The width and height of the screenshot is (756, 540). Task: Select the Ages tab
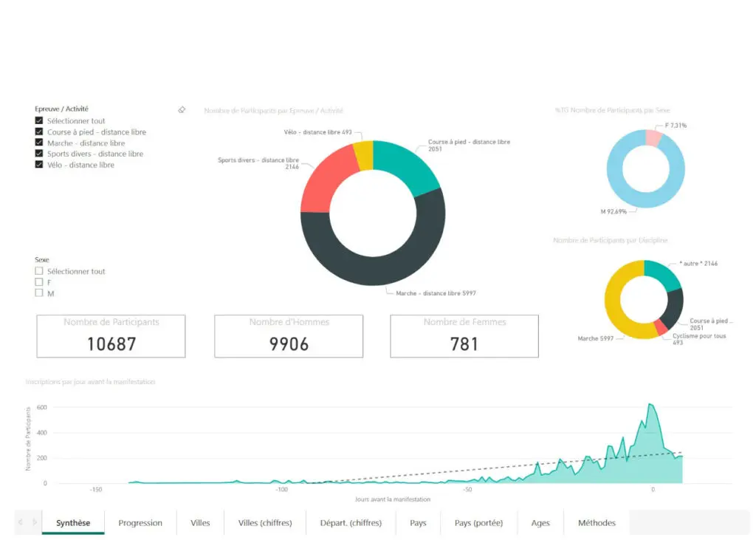pyautogui.click(x=540, y=523)
